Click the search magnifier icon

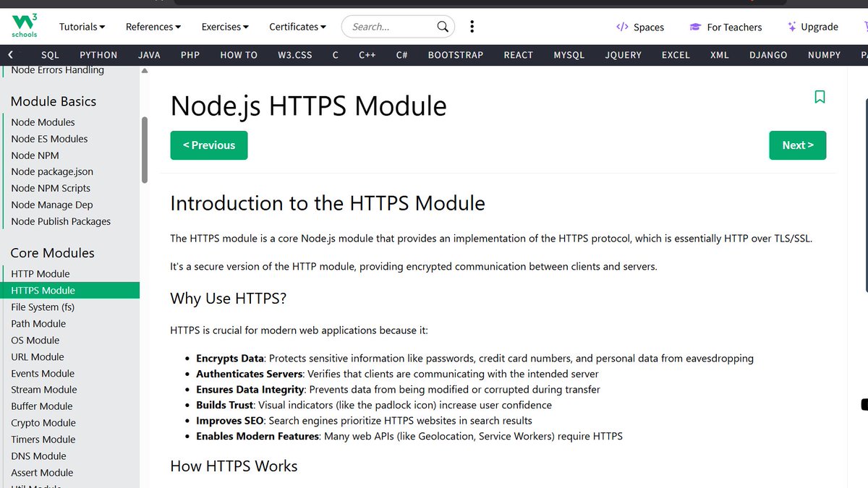point(443,27)
